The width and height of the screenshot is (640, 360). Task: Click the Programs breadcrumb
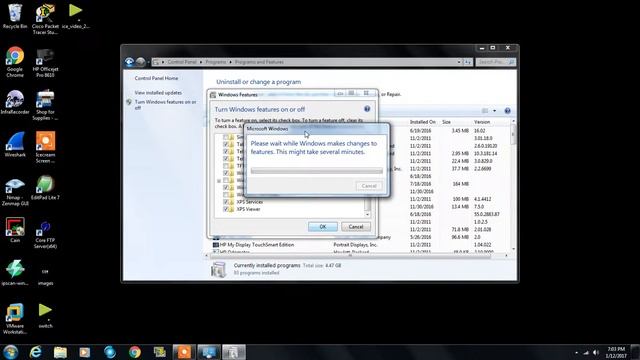(x=216, y=62)
